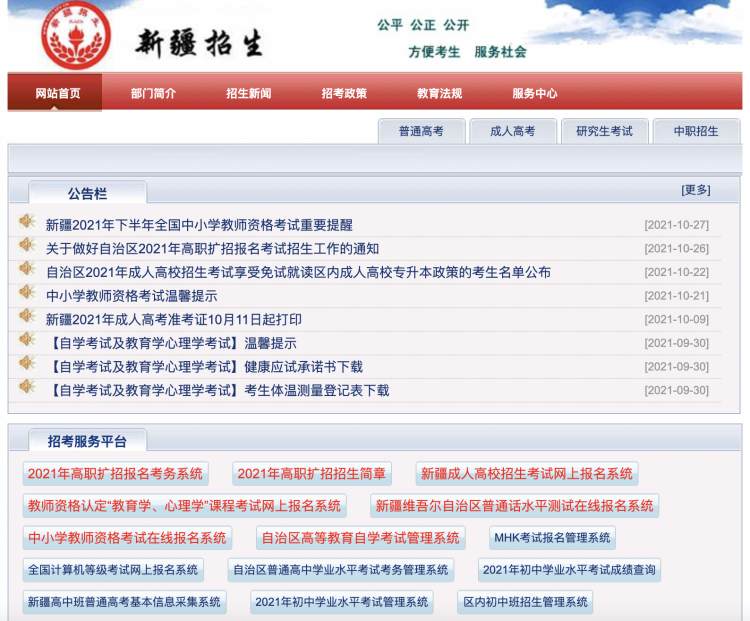Switch to the 中职招生 tab

pos(696,131)
